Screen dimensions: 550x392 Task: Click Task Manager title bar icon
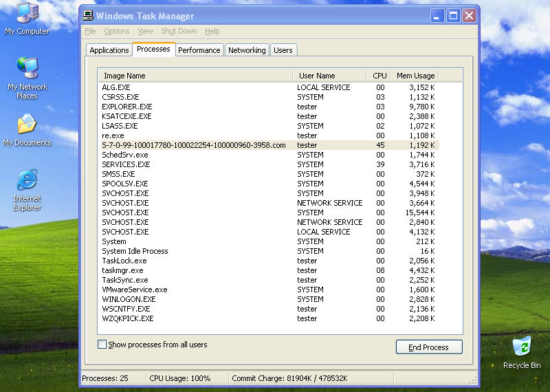pos(88,15)
